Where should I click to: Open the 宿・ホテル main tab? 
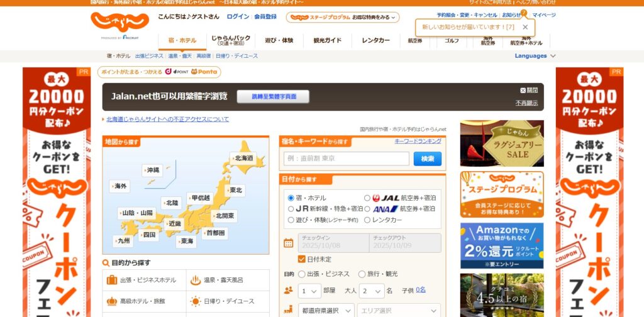(182, 41)
